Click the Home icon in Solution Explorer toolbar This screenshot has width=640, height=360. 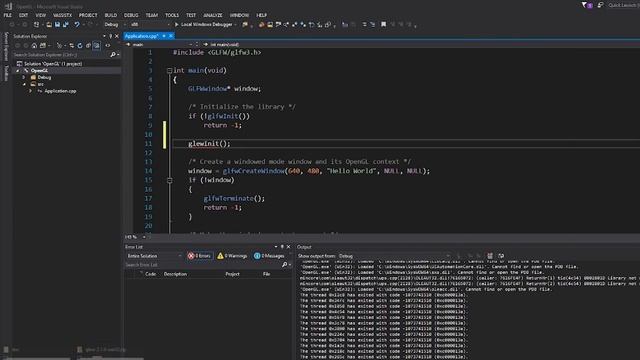point(34,46)
